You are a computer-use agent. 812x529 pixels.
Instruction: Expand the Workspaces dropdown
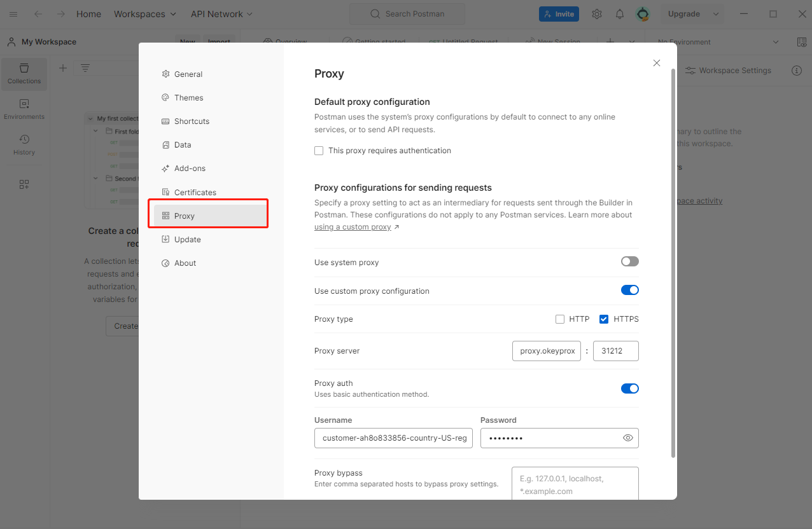(x=145, y=14)
